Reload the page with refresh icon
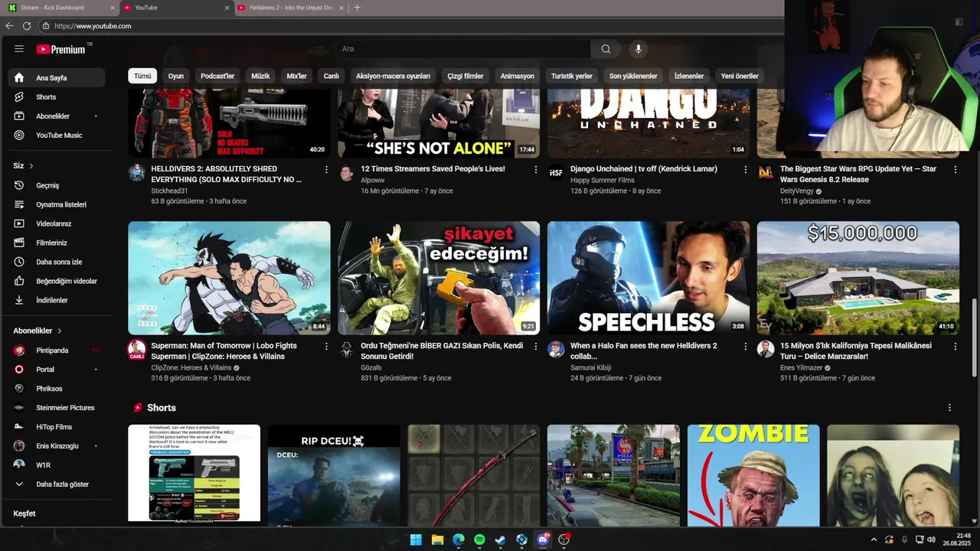Viewport: 980px width, 551px height. click(x=27, y=26)
